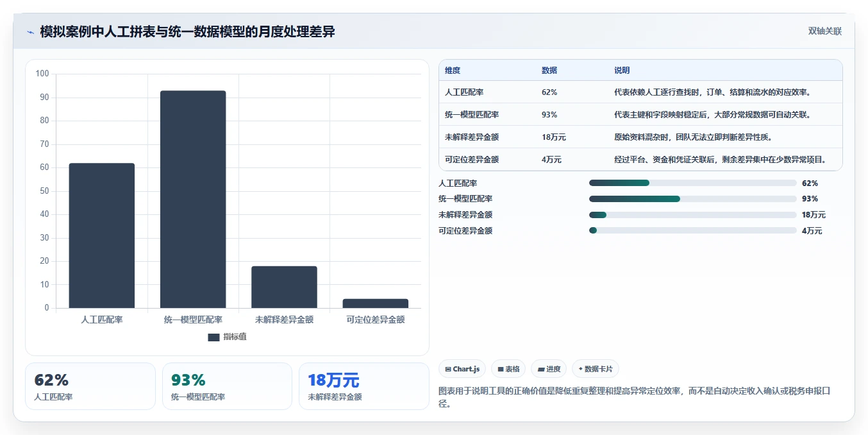
Task: Click the table icon in 表格 chip
Action: 501,370
